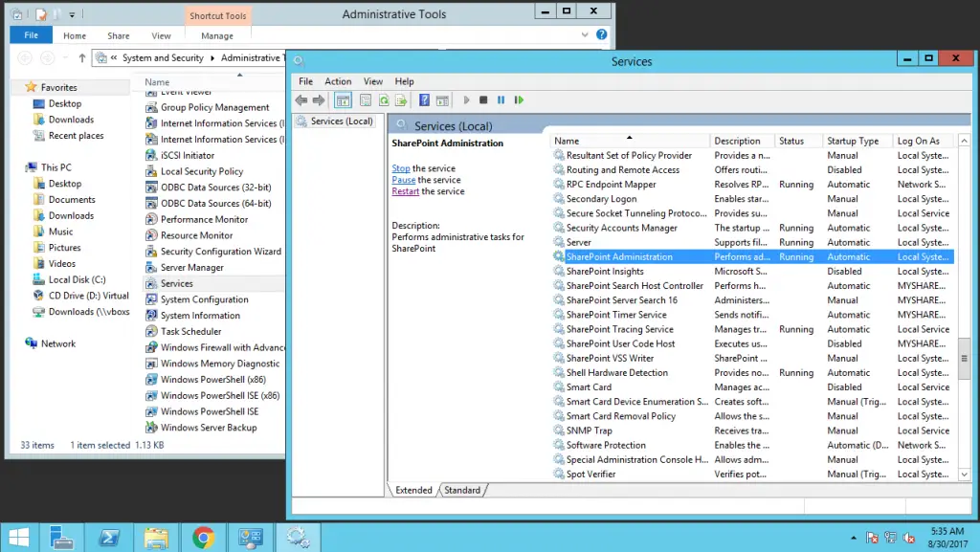The height and width of the screenshot is (552, 980).
Task: Show hidden tray icons arrow
Action: (x=853, y=538)
